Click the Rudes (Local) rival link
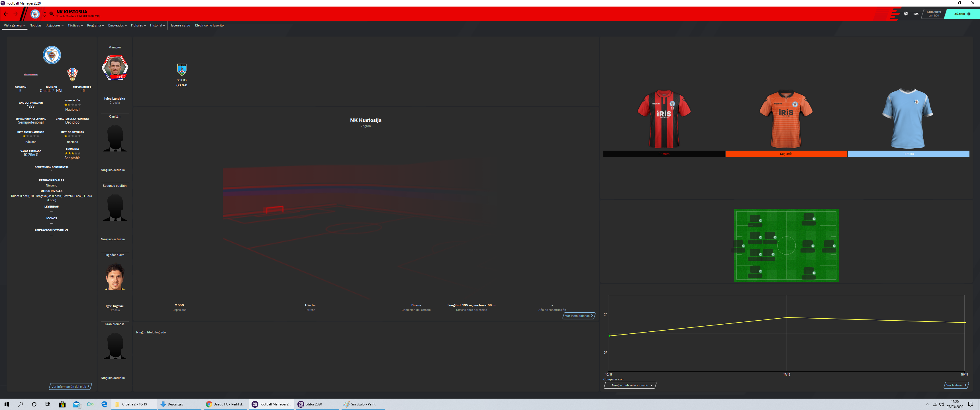The width and height of the screenshot is (980, 410). tap(20, 196)
